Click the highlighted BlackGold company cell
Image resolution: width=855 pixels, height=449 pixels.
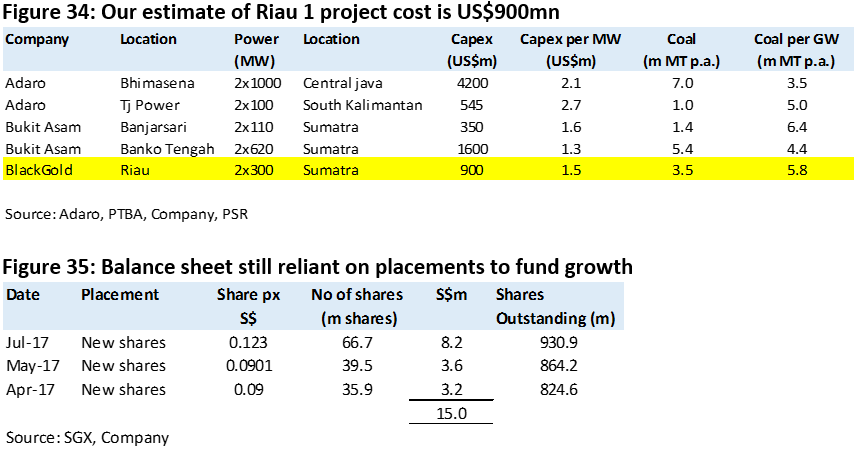[x=39, y=170]
